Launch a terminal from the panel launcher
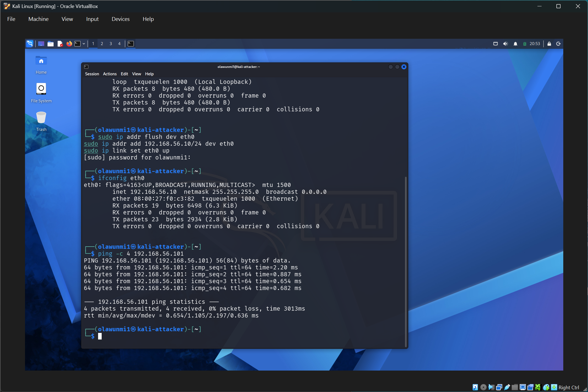 tap(77, 44)
